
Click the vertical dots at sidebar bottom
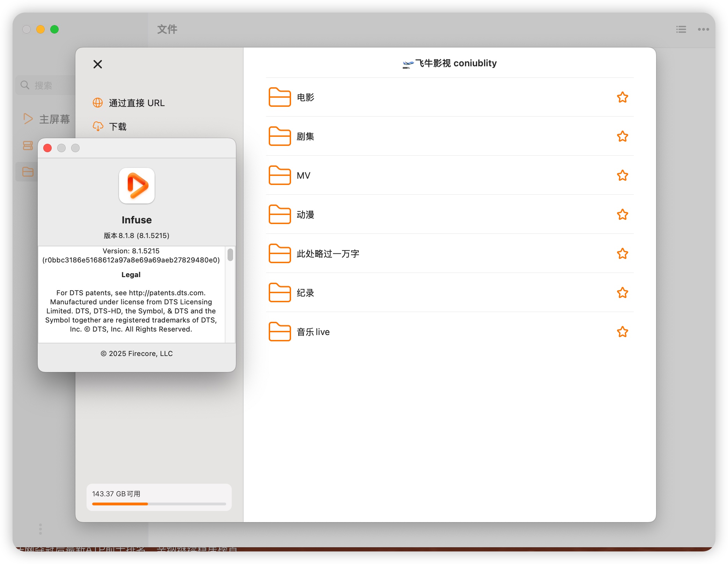coord(40,529)
